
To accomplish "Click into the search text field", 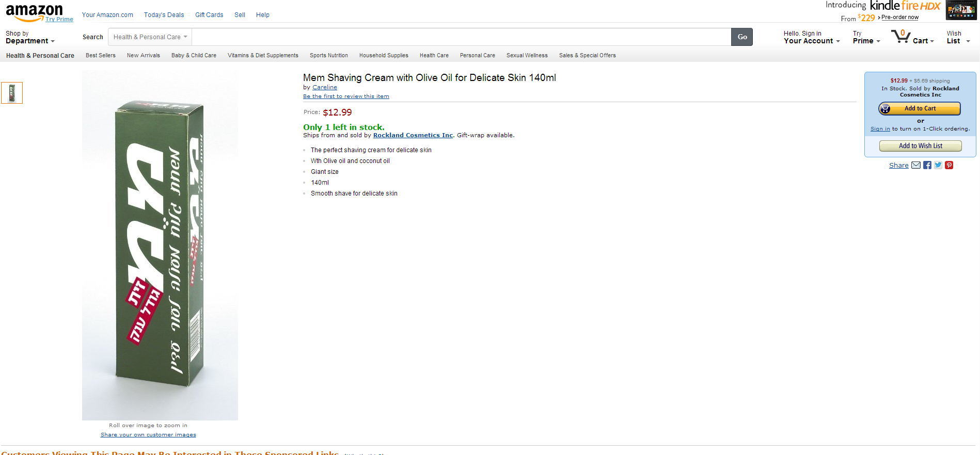I will point(461,37).
